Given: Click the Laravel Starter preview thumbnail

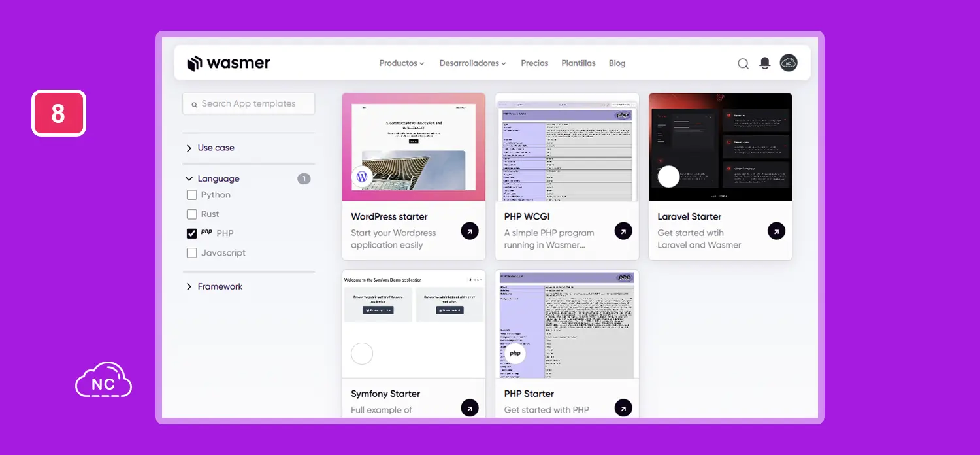Looking at the screenshot, I should pyautogui.click(x=720, y=147).
